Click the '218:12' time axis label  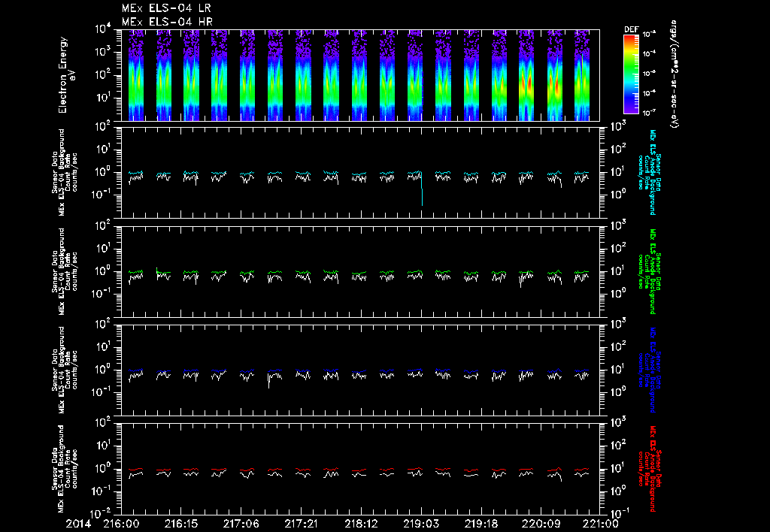360,524
